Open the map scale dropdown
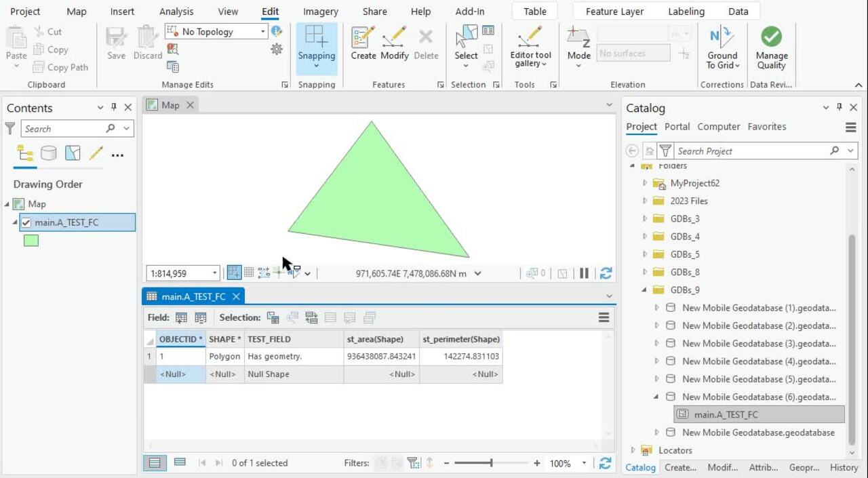868x478 pixels. [x=214, y=273]
